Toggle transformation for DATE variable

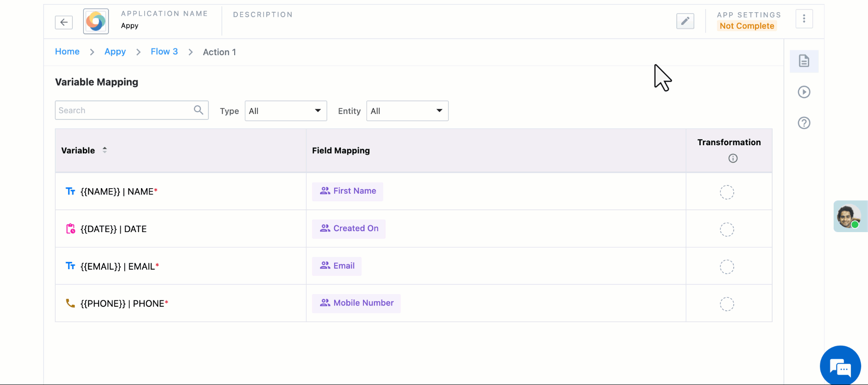coord(726,230)
